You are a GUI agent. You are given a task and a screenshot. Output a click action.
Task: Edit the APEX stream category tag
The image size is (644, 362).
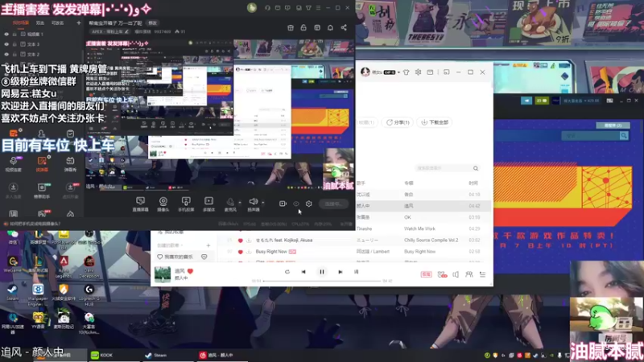109,31
